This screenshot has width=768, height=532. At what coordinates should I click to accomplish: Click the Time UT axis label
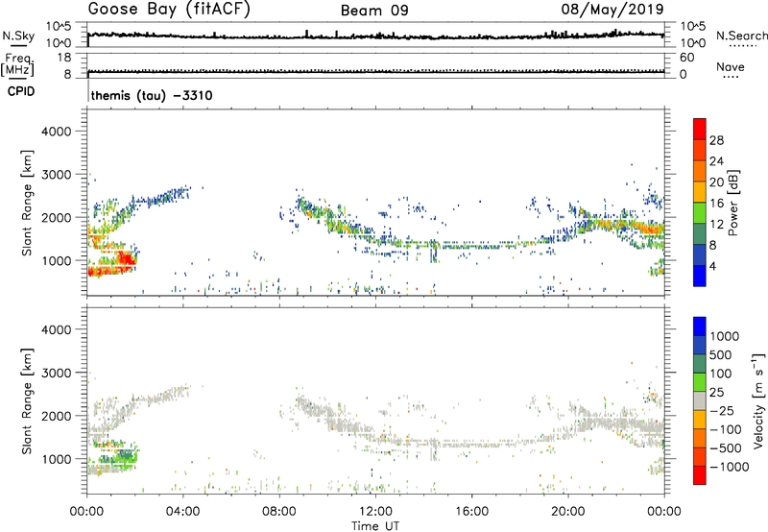[375, 526]
